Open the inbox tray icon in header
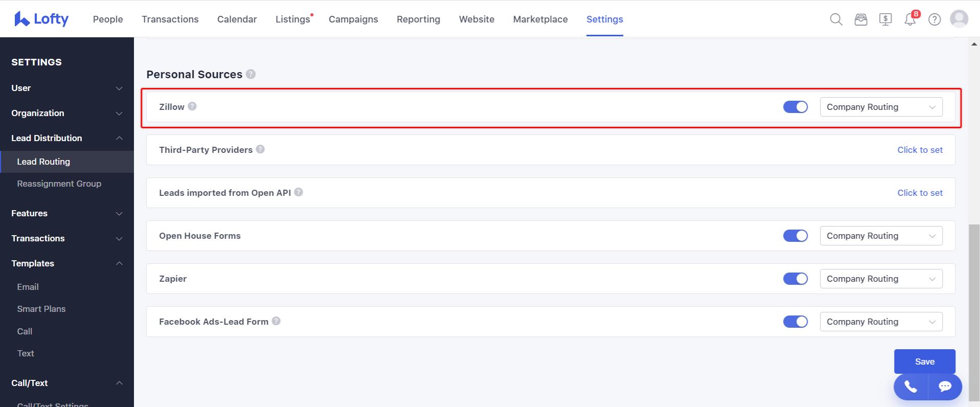The width and height of the screenshot is (980, 407). 861,19
